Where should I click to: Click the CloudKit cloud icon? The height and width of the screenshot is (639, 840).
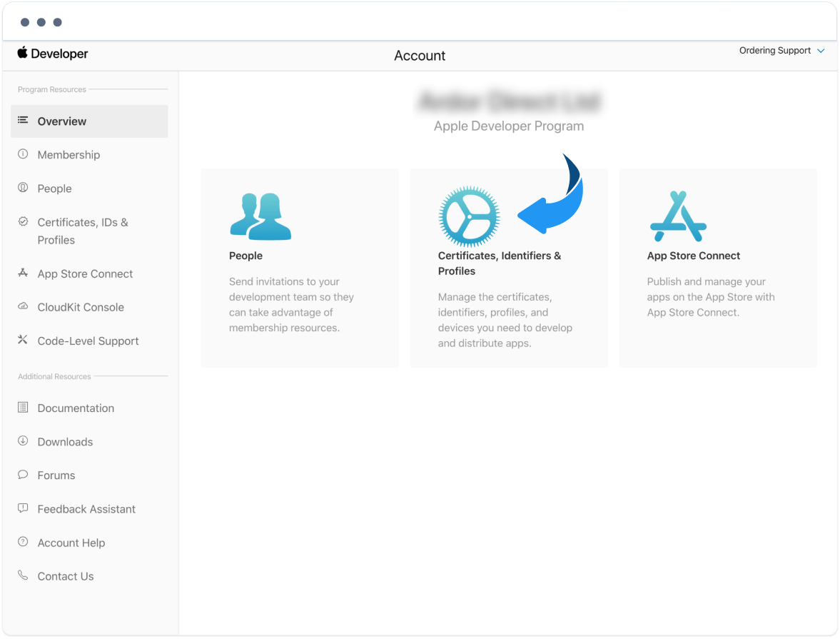click(x=23, y=306)
